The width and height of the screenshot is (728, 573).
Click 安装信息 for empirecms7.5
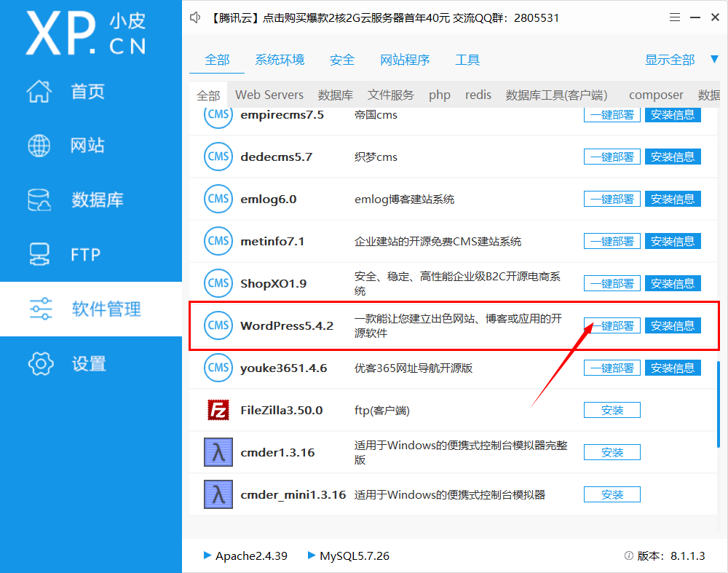(x=673, y=115)
